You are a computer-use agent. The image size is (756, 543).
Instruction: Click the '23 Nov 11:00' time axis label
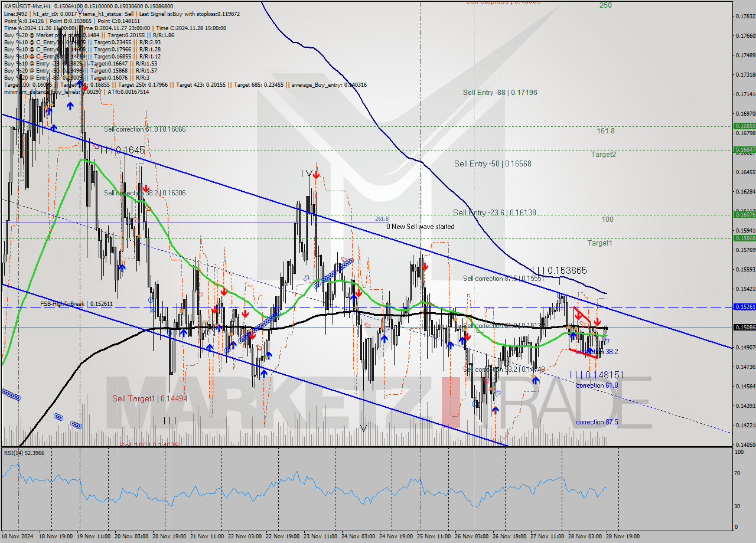(320, 537)
